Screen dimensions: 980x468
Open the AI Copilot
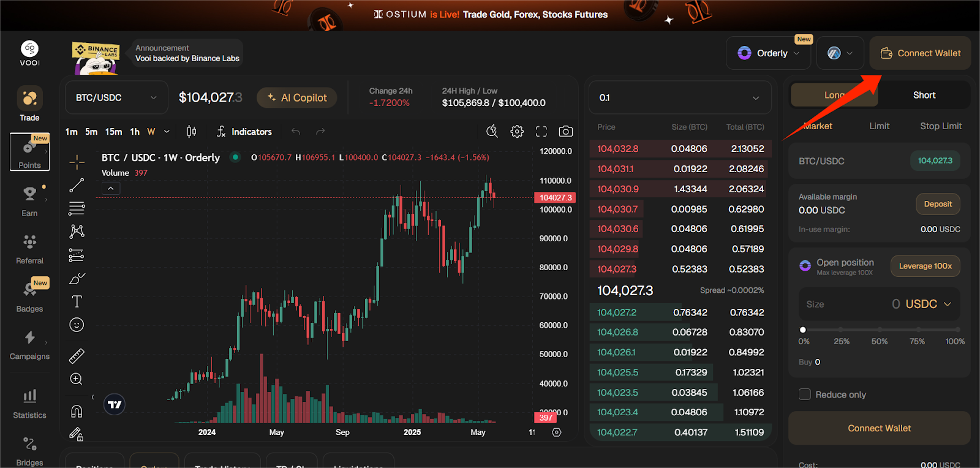tap(297, 97)
